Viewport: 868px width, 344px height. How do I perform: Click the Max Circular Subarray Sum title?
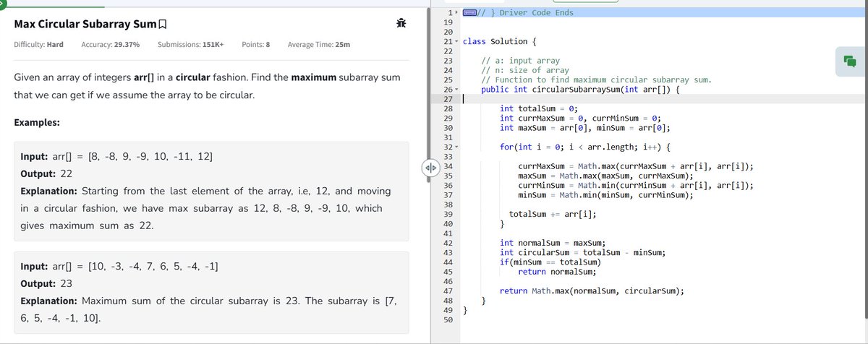(85, 25)
